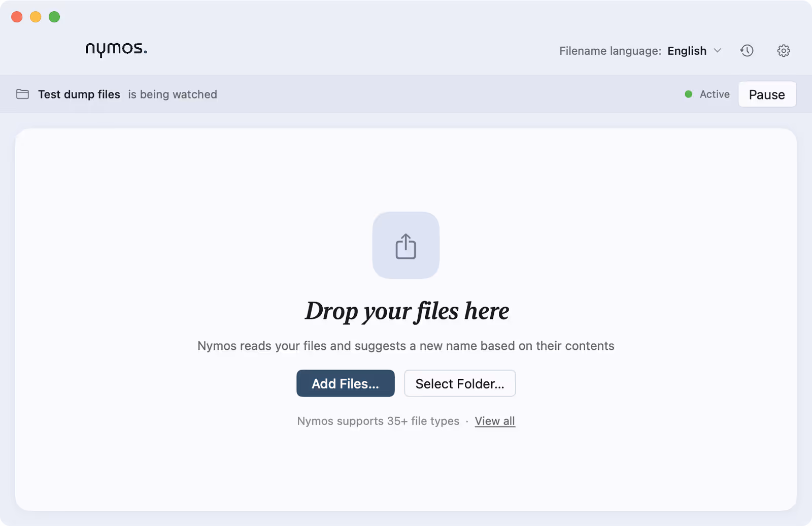
Task: Click the nymos logo
Action: coord(117,49)
